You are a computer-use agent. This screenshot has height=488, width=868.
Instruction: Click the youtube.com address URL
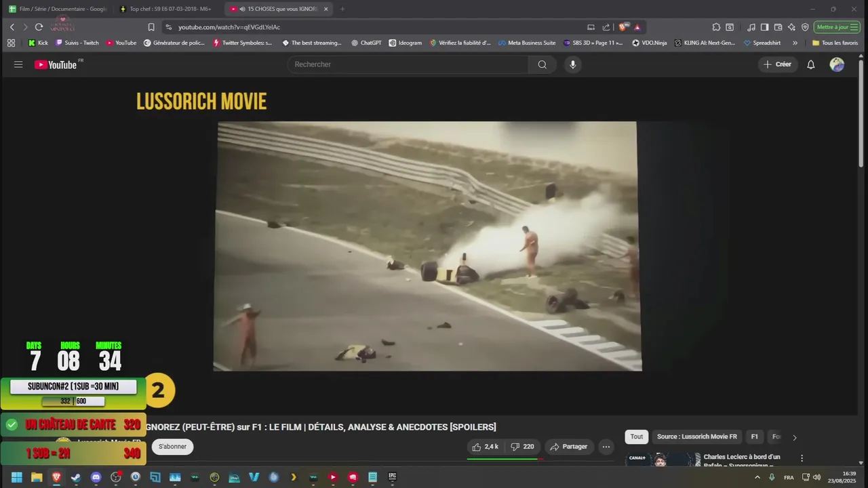coord(229,27)
